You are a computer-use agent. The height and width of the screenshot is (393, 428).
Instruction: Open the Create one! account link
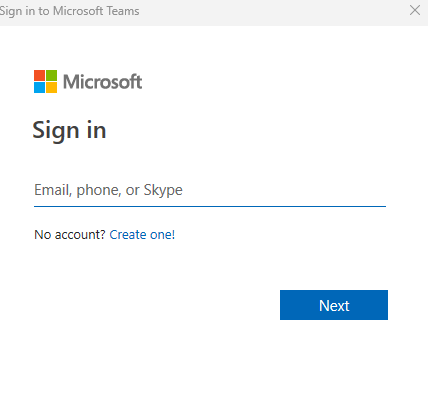point(142,235)
